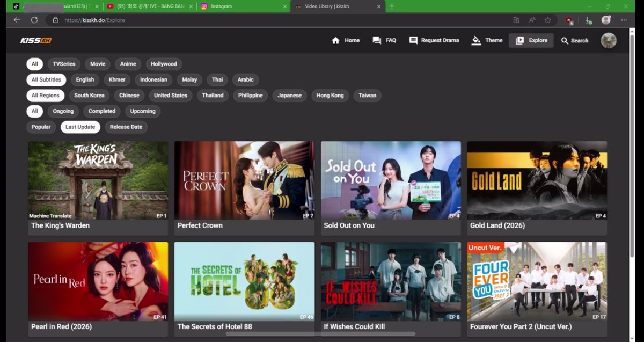Click the horizontal scrollbar at page bottom
This screenshot has height=342, width=644.
(x=320, y=334)
